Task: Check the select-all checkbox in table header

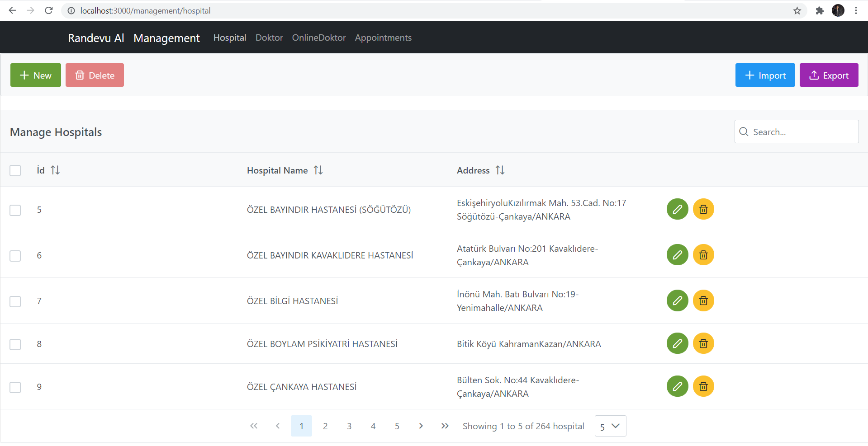Action: coord(15,170)
